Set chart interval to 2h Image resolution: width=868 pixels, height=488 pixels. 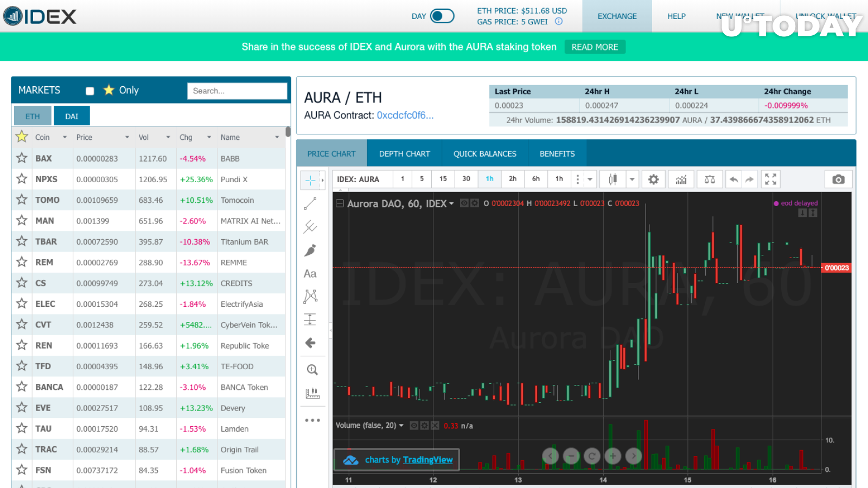(513, 179)
